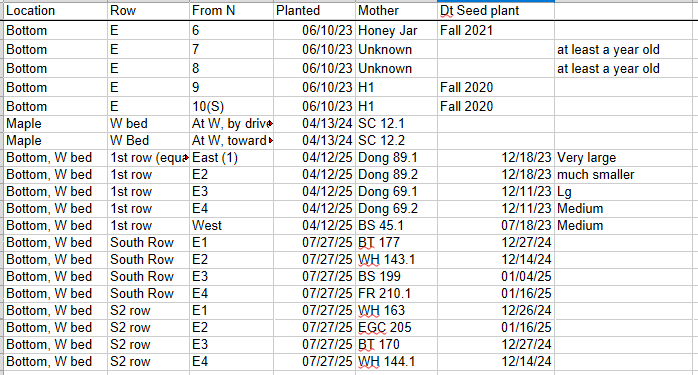
Task: Click the overflow arrow on 'At W, by drive' cell
Action: click(271, 124)
